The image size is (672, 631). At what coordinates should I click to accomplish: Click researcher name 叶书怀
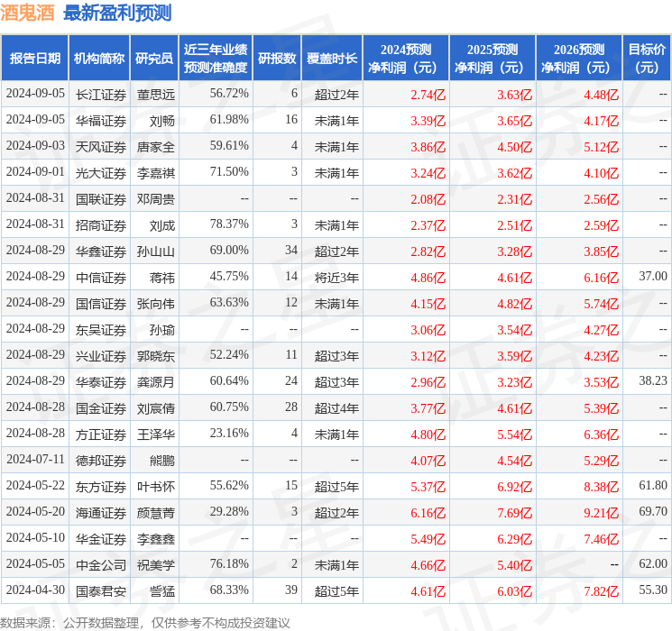pos(156,487)
